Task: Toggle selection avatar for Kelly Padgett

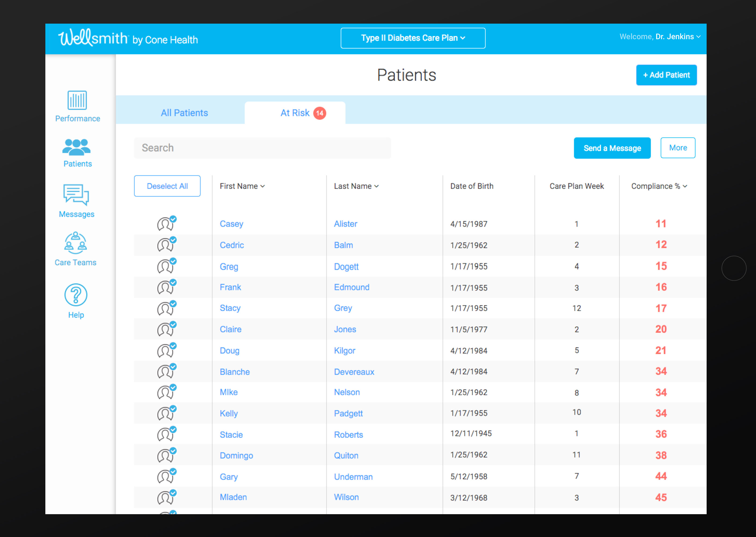Action: tap(167, 413)
